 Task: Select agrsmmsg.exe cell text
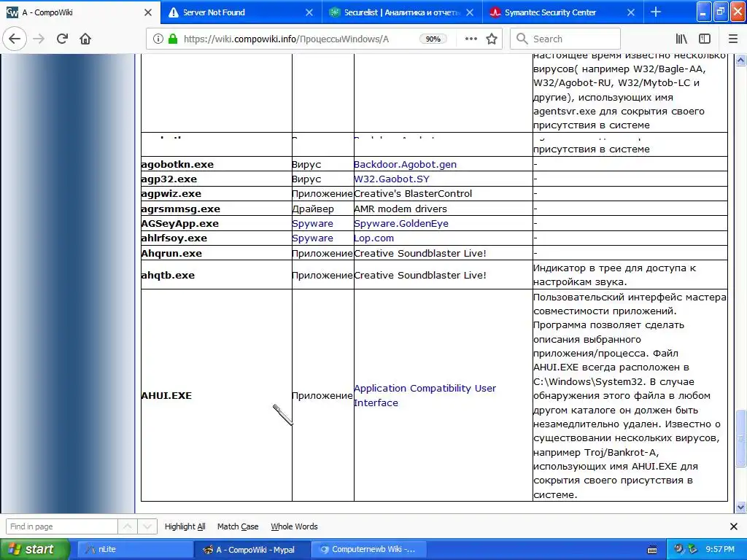click(x=181, y=209)
